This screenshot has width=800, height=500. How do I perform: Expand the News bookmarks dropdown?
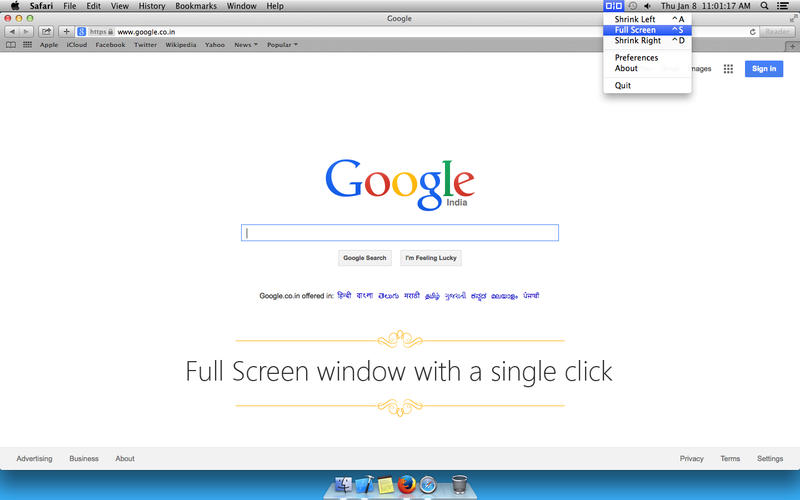[x=246, y=45]
